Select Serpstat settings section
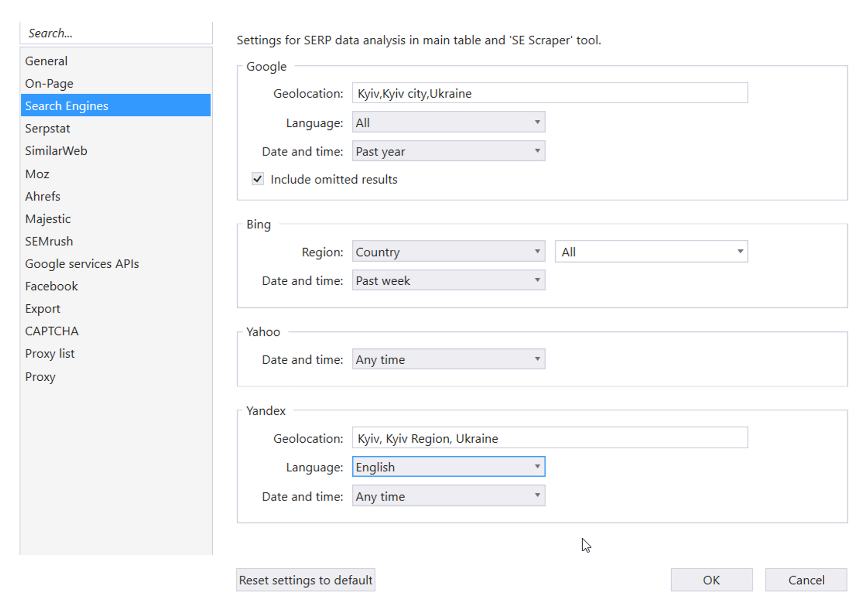 115,128
